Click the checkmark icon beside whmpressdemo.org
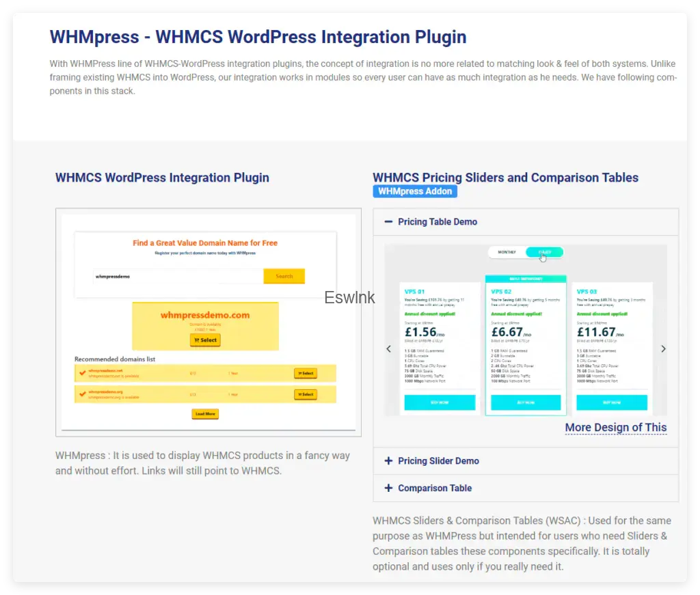 click(82, 394)
